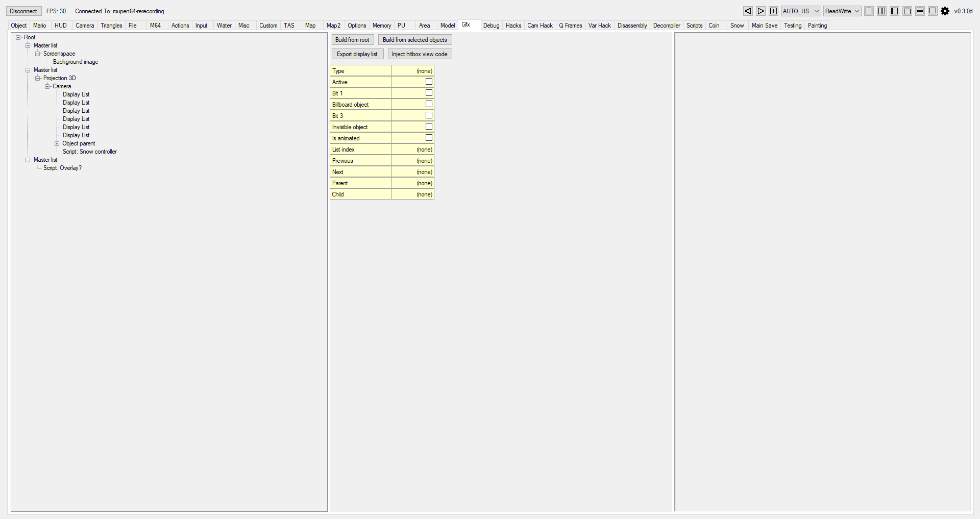Switch to the Object tab

coord(19,26)
